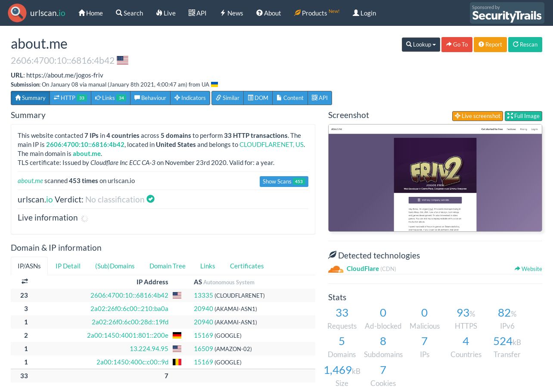The width and height of the screenshot is (553, 392).
Task: Click the US flag next to header IP
Action: point(122,60)
